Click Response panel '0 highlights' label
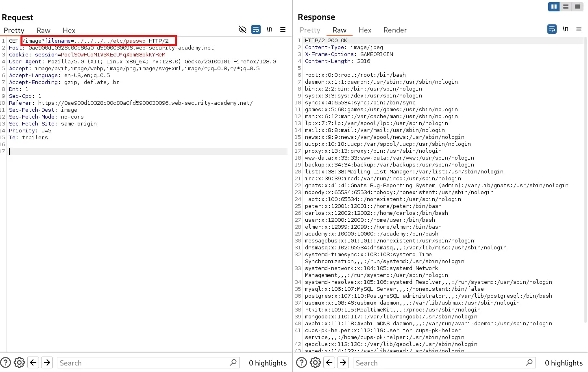Viewport: 588px width, 372px height. 564,363
